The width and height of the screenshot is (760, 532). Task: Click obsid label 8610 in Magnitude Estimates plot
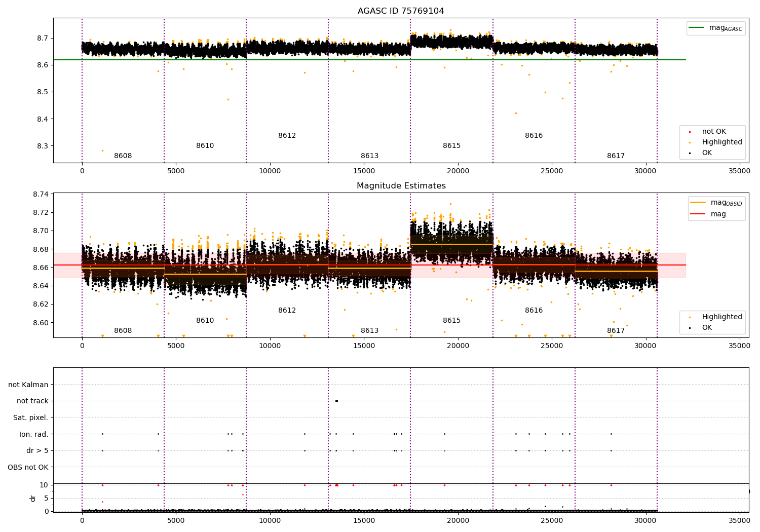tap(205, 321)
